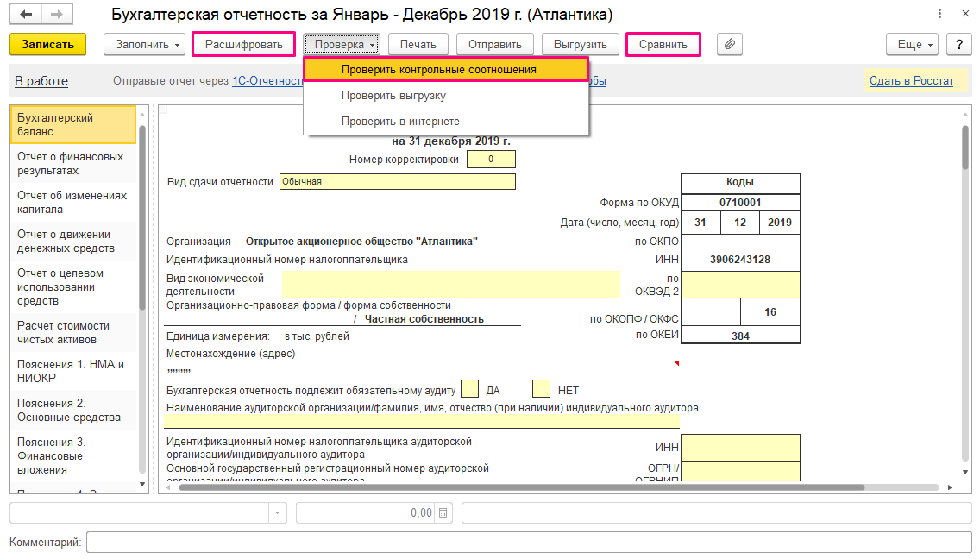
Task: Click the paperclip attachments icon
Action: pyautogui.click(x=729, y=44)
